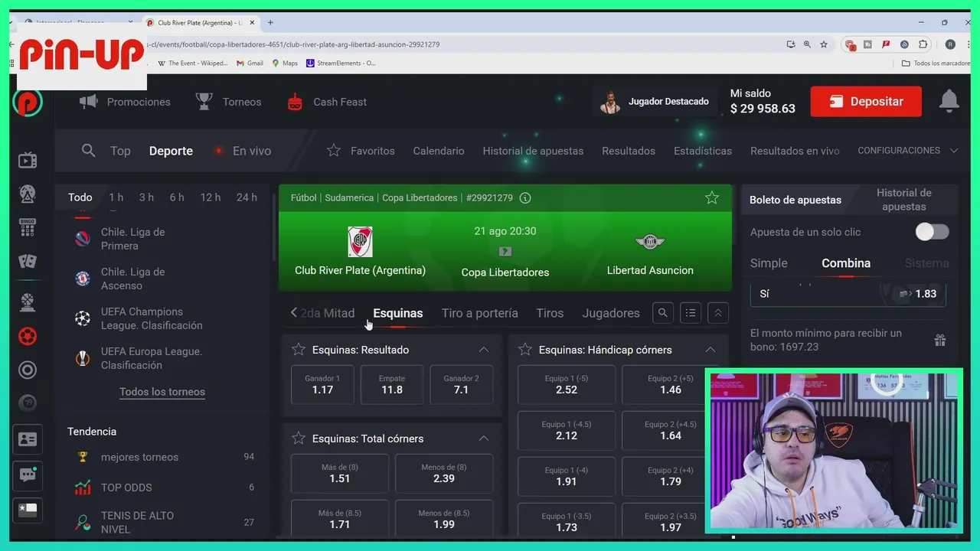Add the River Plate match to favorites star
This screenshot has height=551, width=980.
pyautogui.click(x=712, y=198)
